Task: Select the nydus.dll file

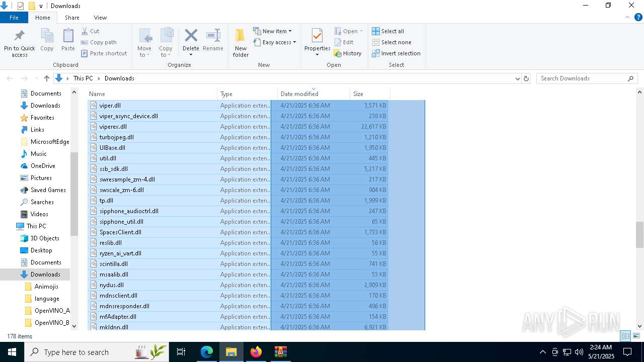Action: pyautogui.click(x=111, y=285)
